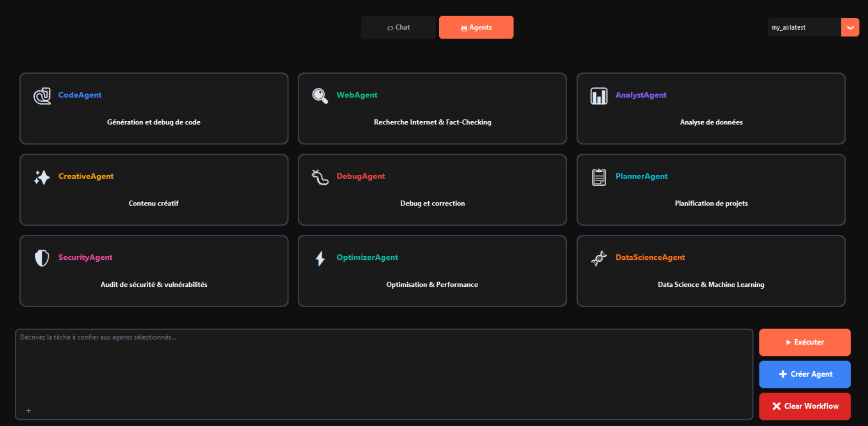Image resolution: width=868 pixels, height=426 pixels.
Task: Focus the task description text area
Action: (x=384, y=374)
